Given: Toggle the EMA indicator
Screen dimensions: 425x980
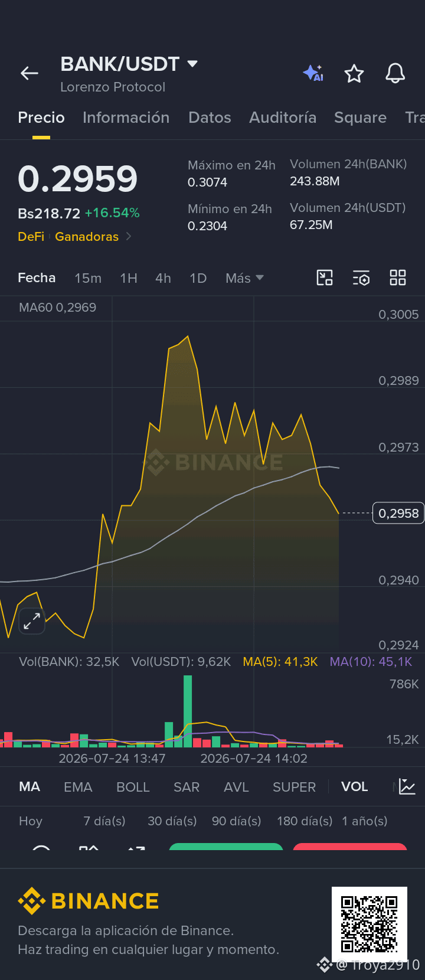Looking at the screenshot, I should click(x=78, y=787).
